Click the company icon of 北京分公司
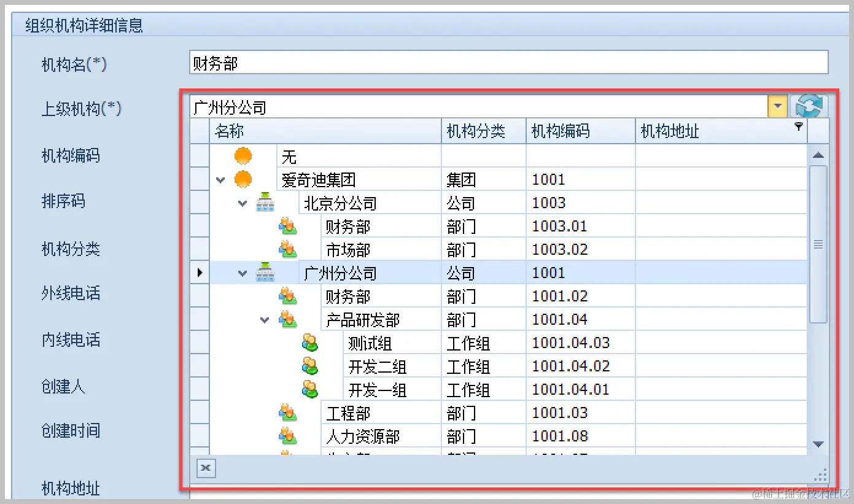 (265, 203)
